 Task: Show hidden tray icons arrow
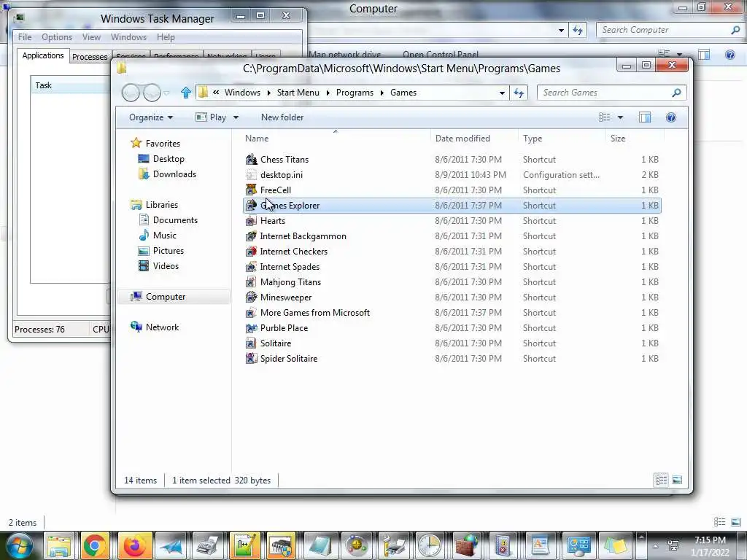[655, 545]
